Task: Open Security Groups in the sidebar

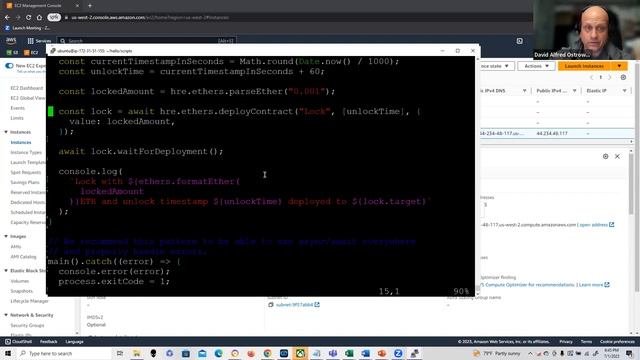Action: click(27, 325)
